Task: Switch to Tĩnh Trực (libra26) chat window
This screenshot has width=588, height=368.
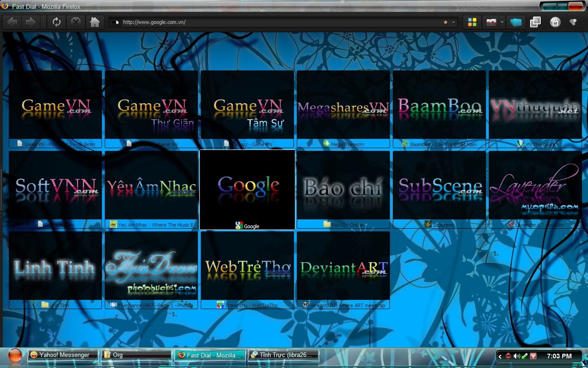Action: point(283,355)
